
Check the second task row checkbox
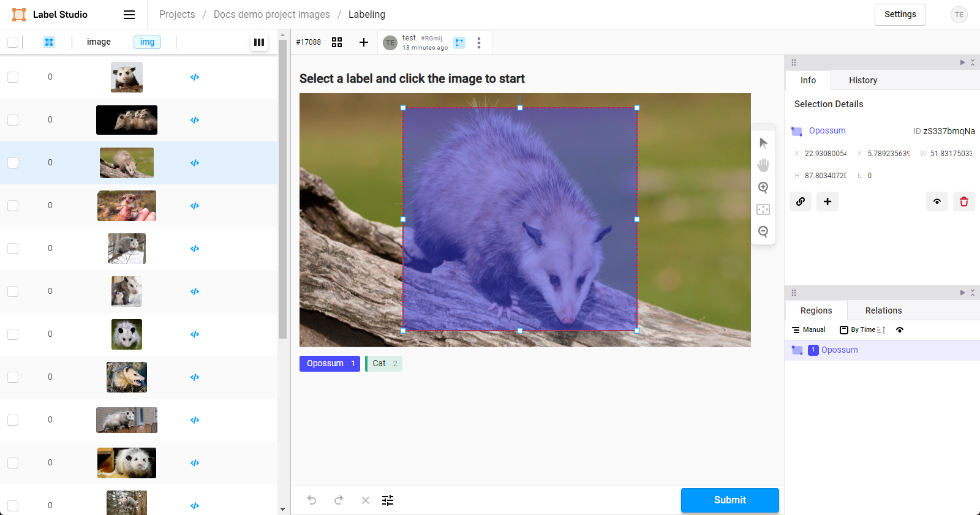tap(13, 120)
